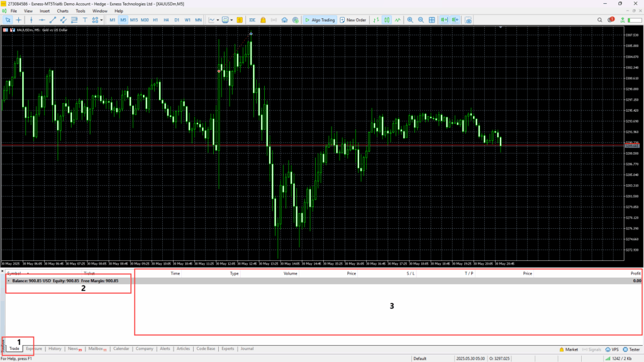Switch to the History tab
644x362 pixels.
55,348
